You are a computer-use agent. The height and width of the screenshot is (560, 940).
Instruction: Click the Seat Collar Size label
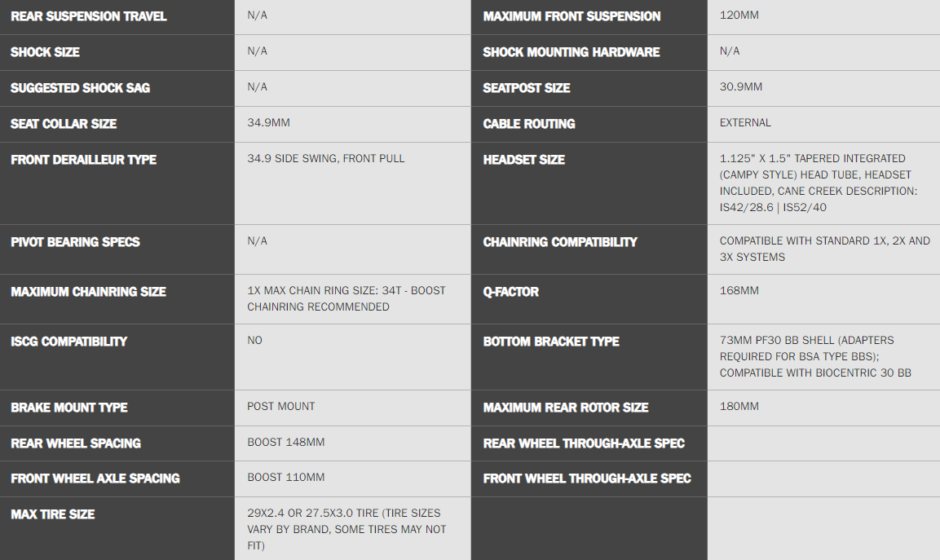pyautogui.click(x=64, y=124)
